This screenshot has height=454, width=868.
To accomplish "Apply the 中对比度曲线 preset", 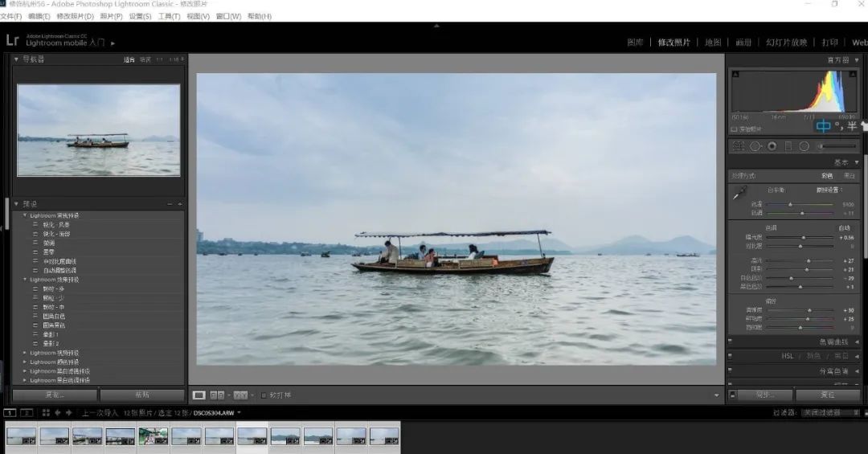I will 59,261.
